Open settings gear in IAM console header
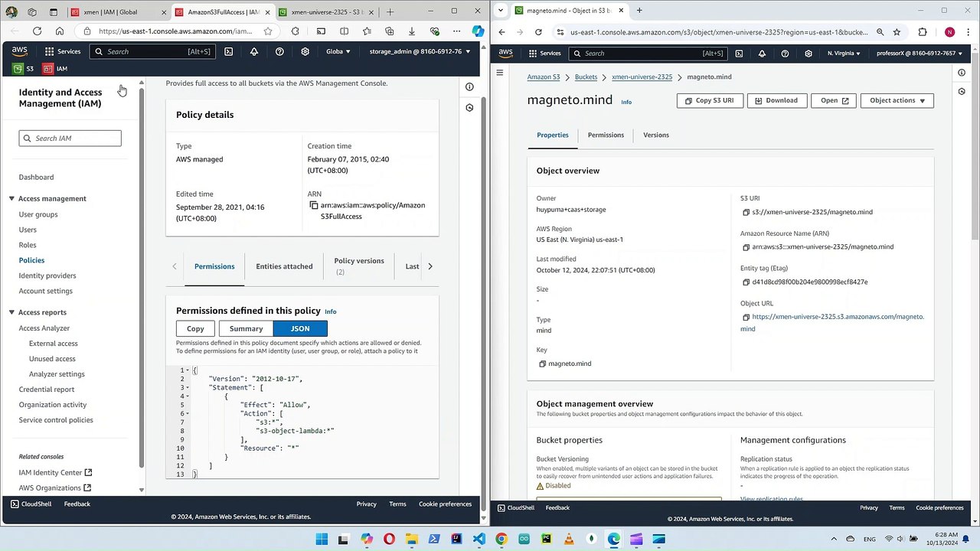Image resolution: width=980 pixels, height=551 pixels. click(x=305, y=51)
